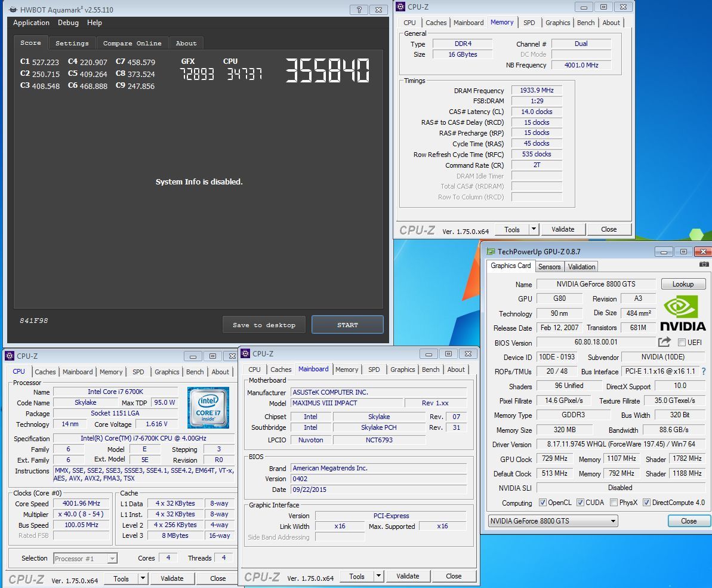
Task: Click Validate in CPU-Z Mainboard window
Action: tap(408, 575)
